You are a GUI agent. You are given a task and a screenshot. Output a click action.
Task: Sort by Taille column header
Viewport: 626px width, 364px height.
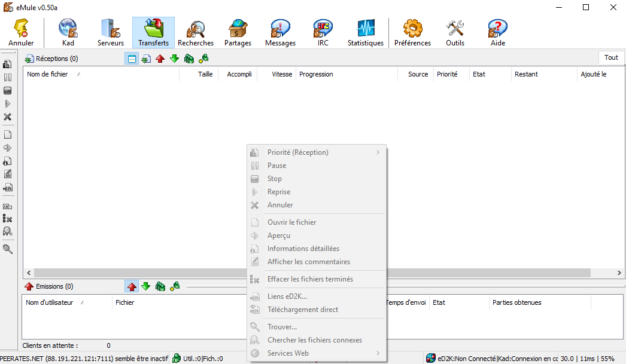point(199,74)
